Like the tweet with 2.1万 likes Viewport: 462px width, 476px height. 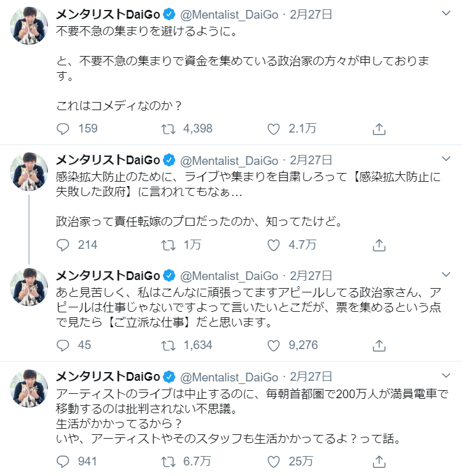click(274, 129)
